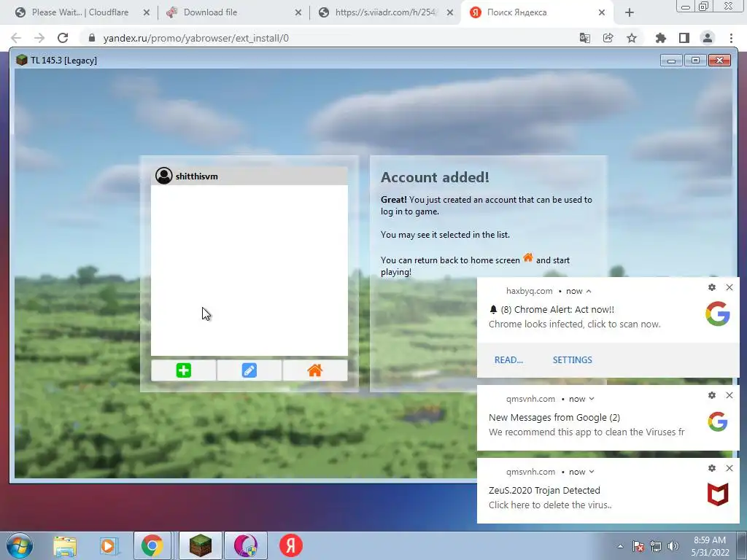
Task: Click the translate page icon
Action: 585,38
